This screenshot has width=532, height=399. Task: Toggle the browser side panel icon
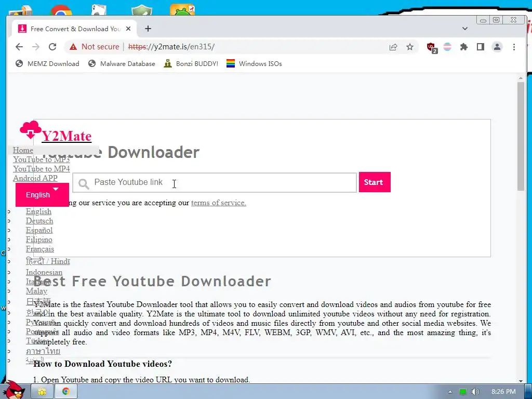pos(481,47)
